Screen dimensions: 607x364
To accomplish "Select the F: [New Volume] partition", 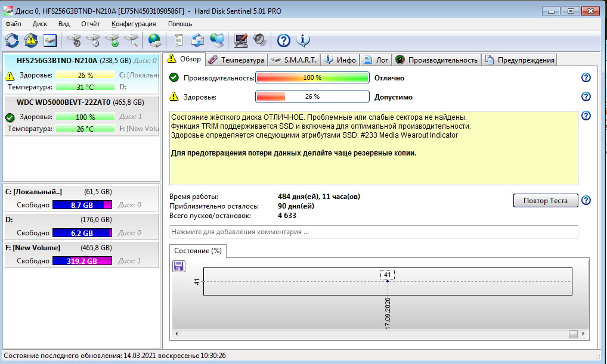I will [x=81, y=254].
